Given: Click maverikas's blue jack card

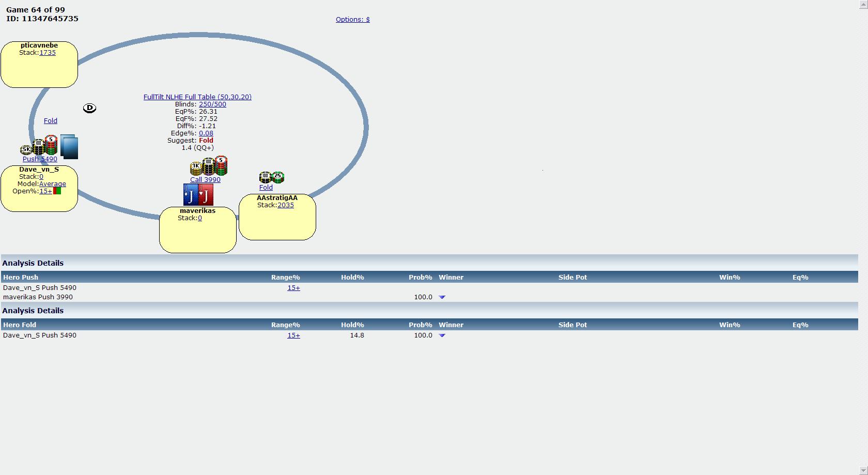Looking at the screenshot, I should coord(191,195).
